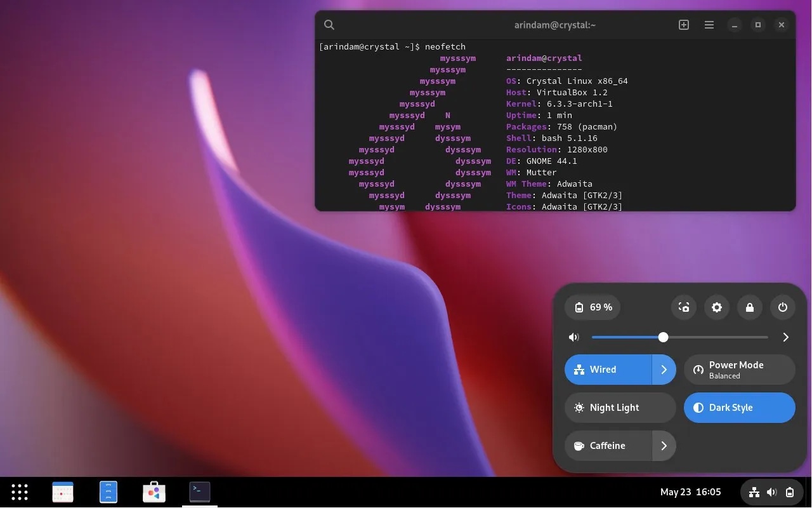Open the power off menu icon
The height and width of the screenshot is (508, 812).
782,307
